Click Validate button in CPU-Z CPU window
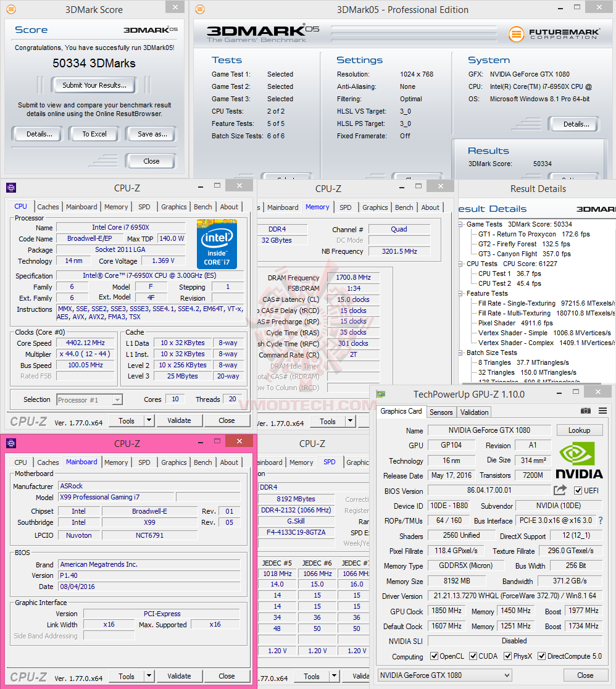Screen dimensions: 616x689 coord(179,420)
